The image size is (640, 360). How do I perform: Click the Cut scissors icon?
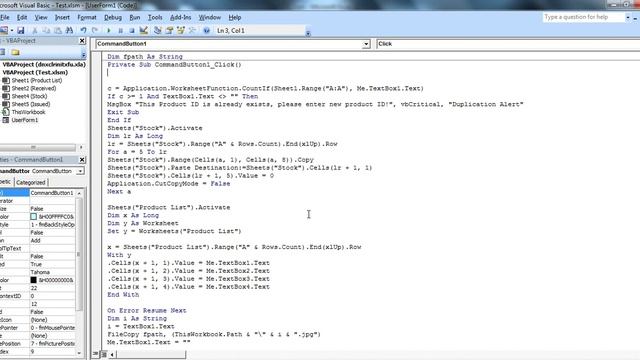35,30
